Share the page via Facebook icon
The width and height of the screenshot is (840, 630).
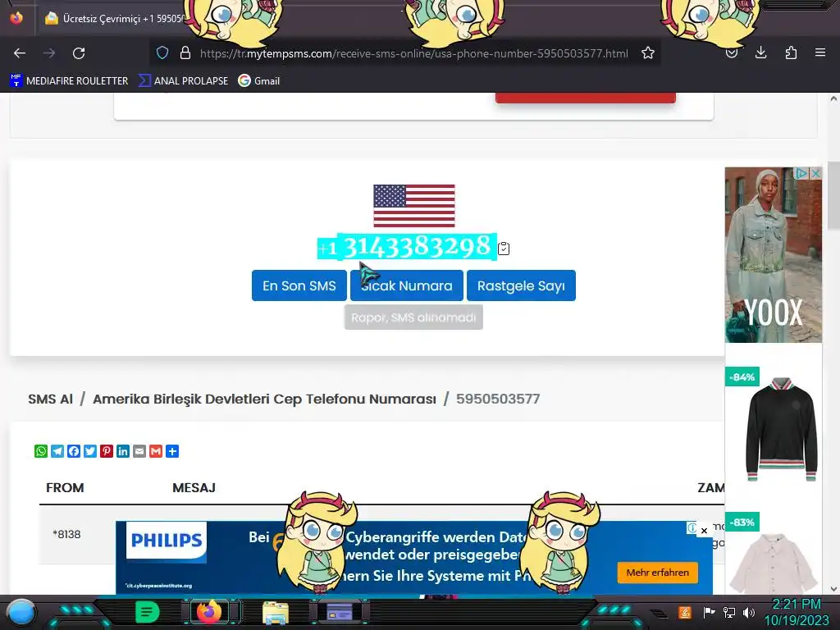74,451
